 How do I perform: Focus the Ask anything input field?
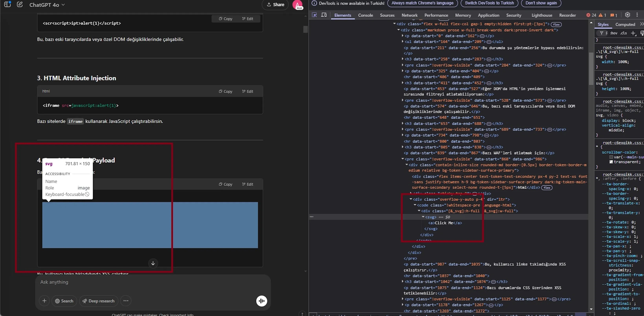click(153, 282)
